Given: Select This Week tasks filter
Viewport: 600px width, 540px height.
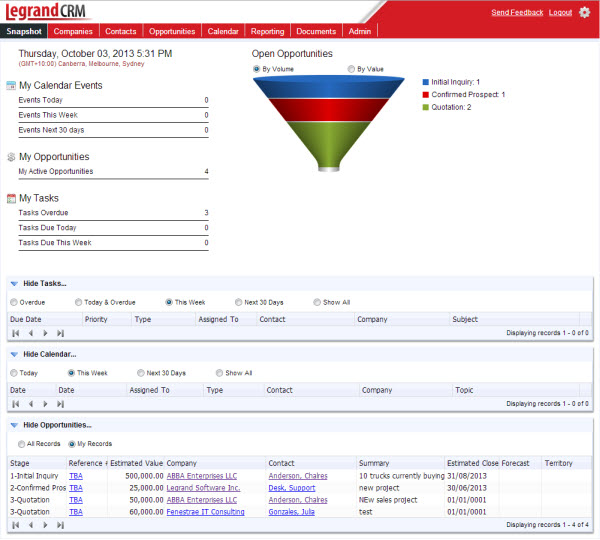Looking at the screenshot, I should [x=169, y=302].
